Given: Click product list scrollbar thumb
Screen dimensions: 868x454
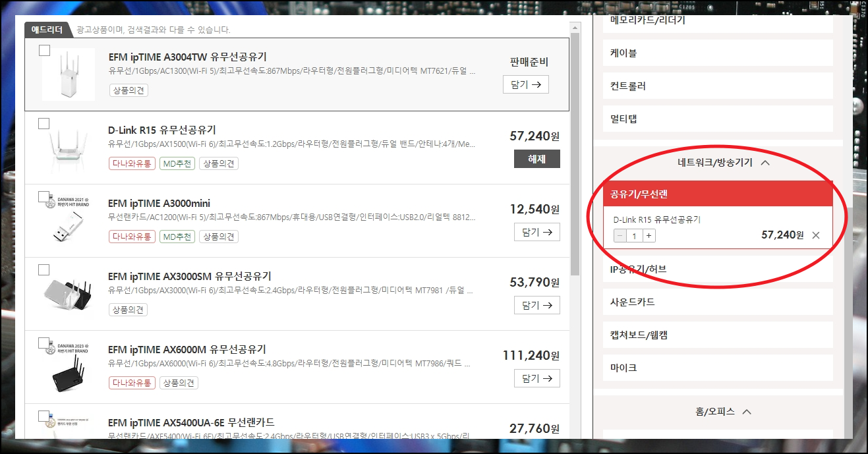Looking at the screenshot, I should click(575, 154).
